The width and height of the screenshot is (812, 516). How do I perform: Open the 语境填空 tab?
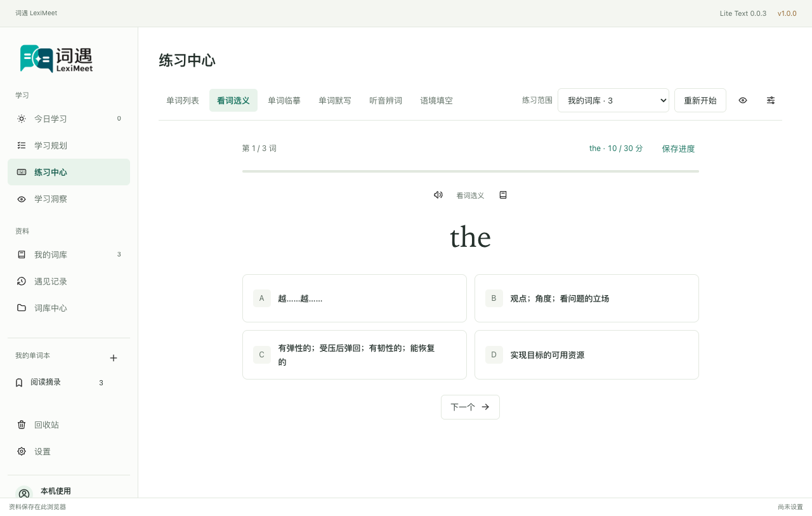(x=436, y=100)
